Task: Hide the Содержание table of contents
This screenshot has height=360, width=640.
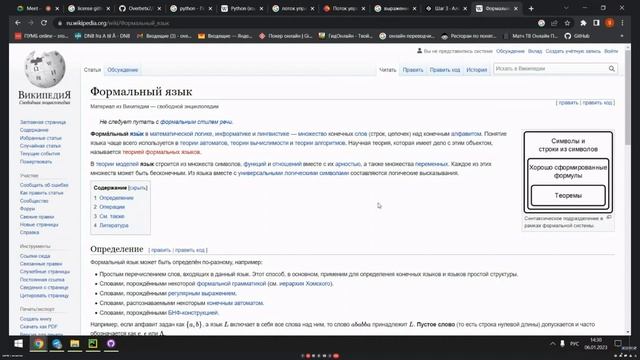Action: 138,188
